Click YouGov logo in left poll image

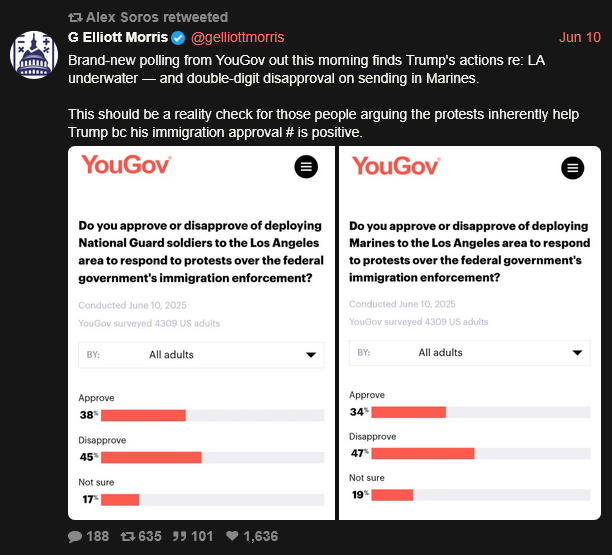126,165
